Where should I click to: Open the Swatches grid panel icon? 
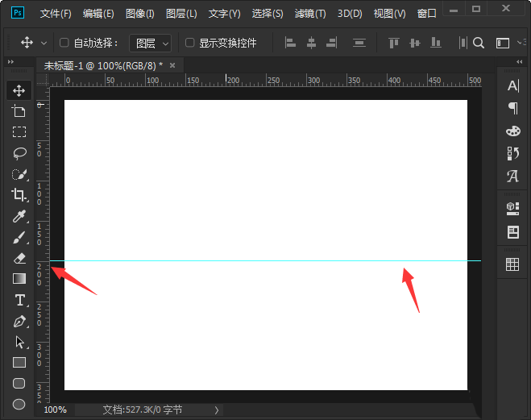512,264
